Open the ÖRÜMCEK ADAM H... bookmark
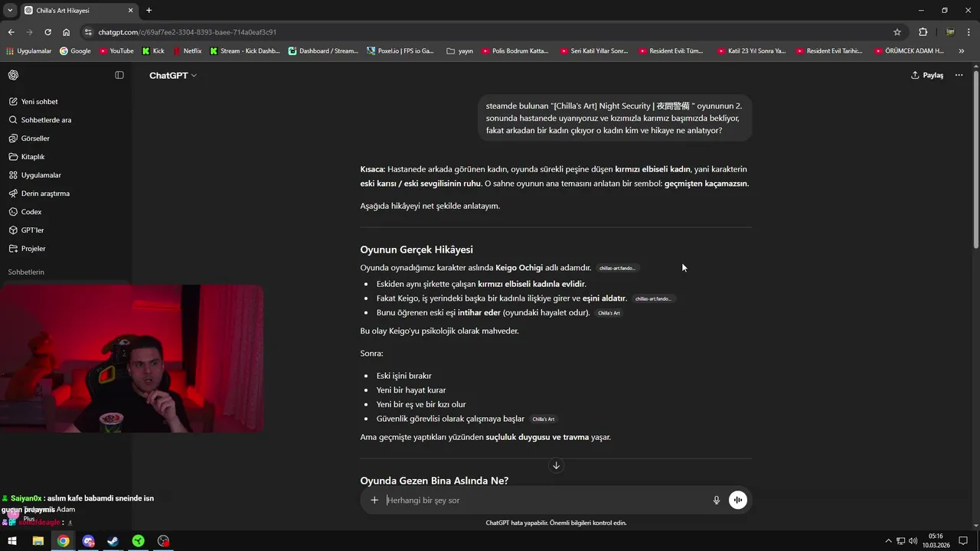Viewport: 980px width, 551px height. point(909,51)
